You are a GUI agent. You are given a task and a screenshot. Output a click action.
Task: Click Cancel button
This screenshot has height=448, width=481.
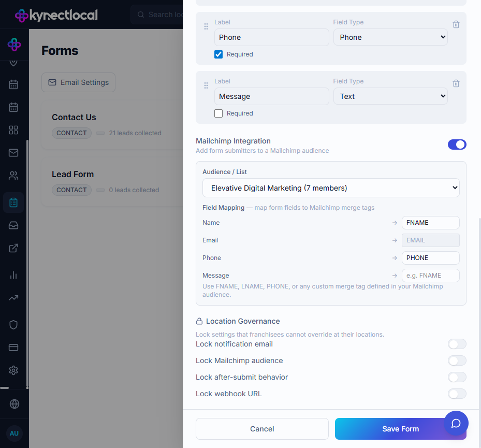point(262,429)
